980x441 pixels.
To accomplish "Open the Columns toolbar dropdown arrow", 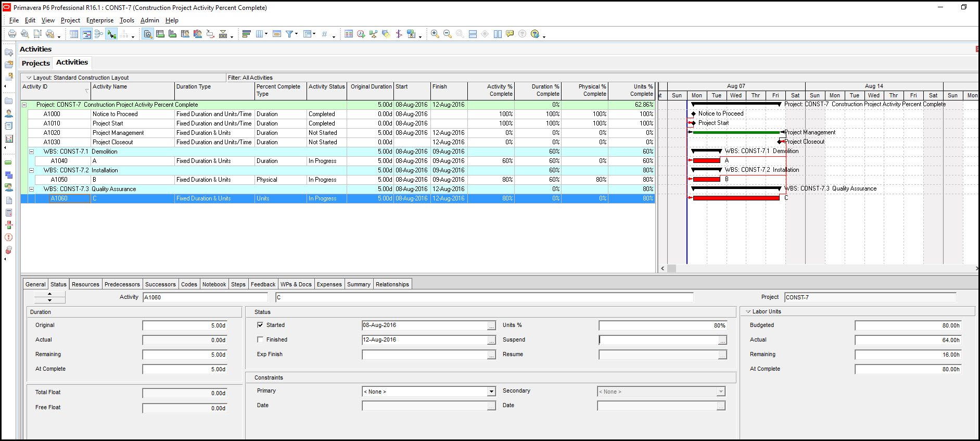I will tap(266, 34).
